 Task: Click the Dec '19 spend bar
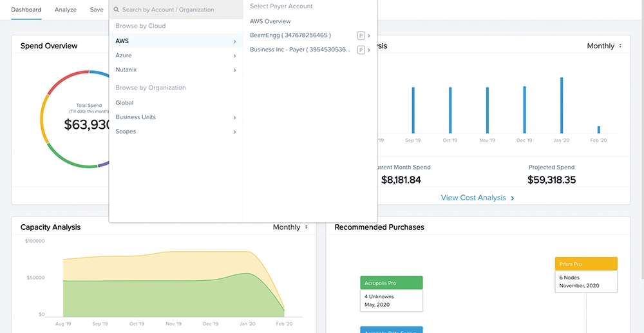tap(524, 109)
